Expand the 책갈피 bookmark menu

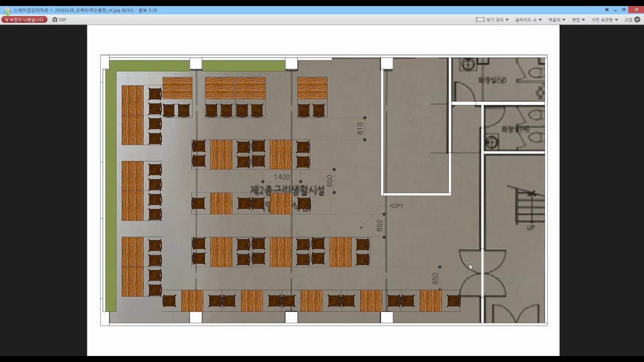[557, 20]
